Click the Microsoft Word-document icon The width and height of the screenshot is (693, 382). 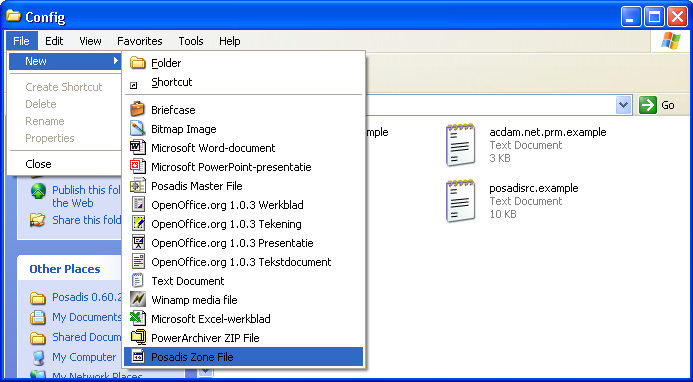pos(137,147)
